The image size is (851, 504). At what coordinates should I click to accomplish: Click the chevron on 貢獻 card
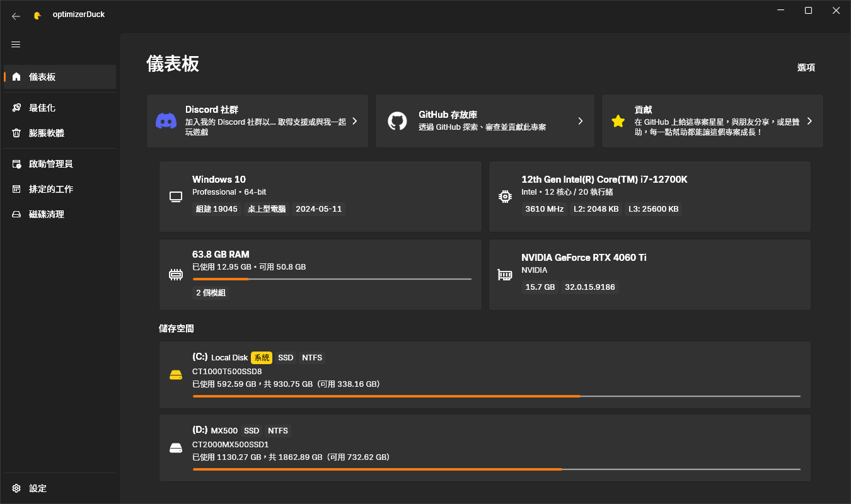click(810, 121)
